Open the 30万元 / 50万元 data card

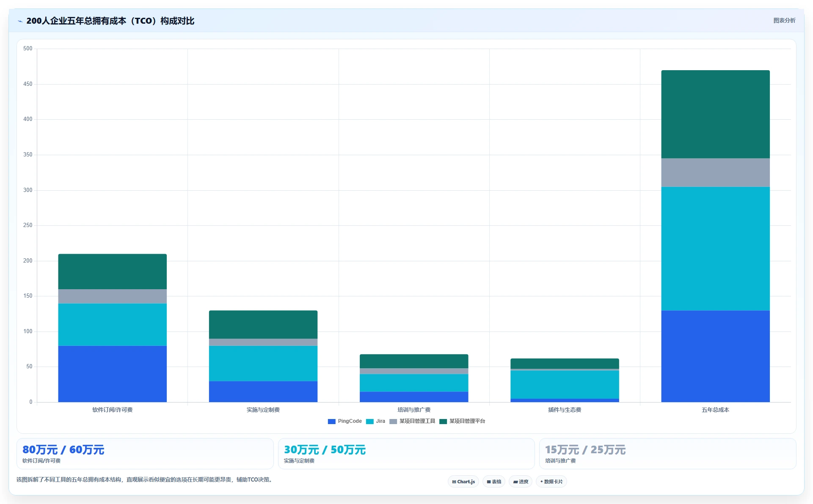click(406, 454)
